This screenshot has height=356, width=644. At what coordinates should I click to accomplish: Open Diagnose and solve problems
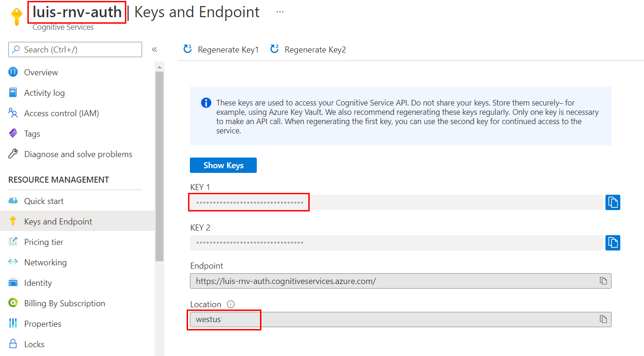(x=78, y=154)
